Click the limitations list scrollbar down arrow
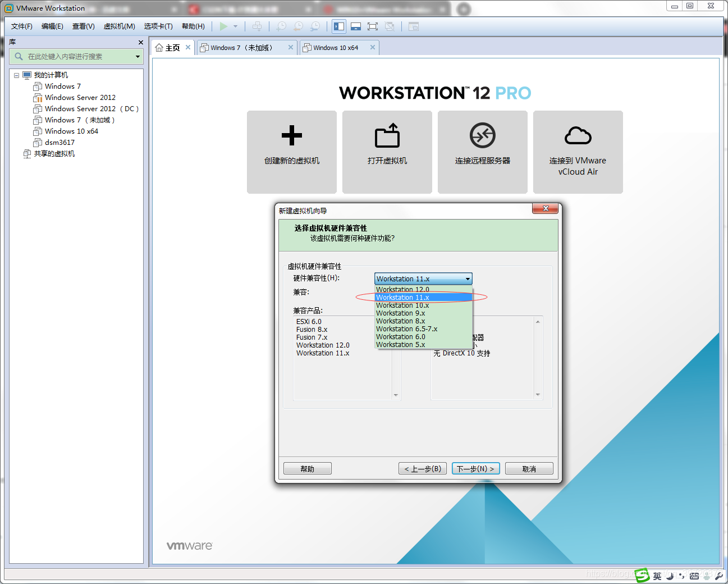This screenshot has width=728, height=584. click(x=538, y=395)
